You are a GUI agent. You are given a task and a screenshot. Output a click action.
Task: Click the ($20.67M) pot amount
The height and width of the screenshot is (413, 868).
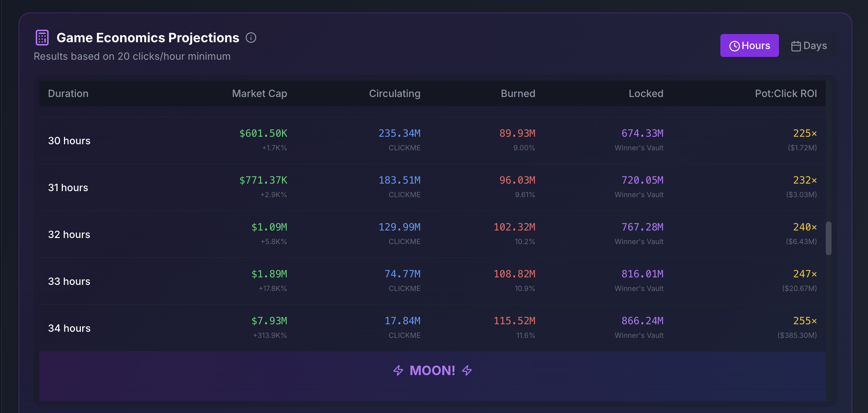pos(800,288)
